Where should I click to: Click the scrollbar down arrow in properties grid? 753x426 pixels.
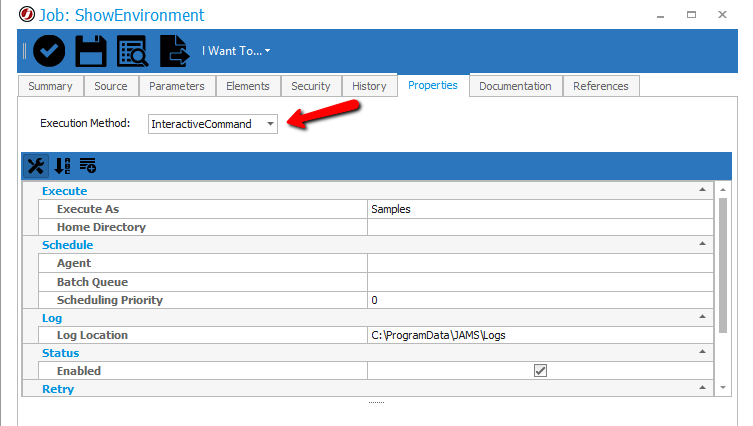(723, 388)
